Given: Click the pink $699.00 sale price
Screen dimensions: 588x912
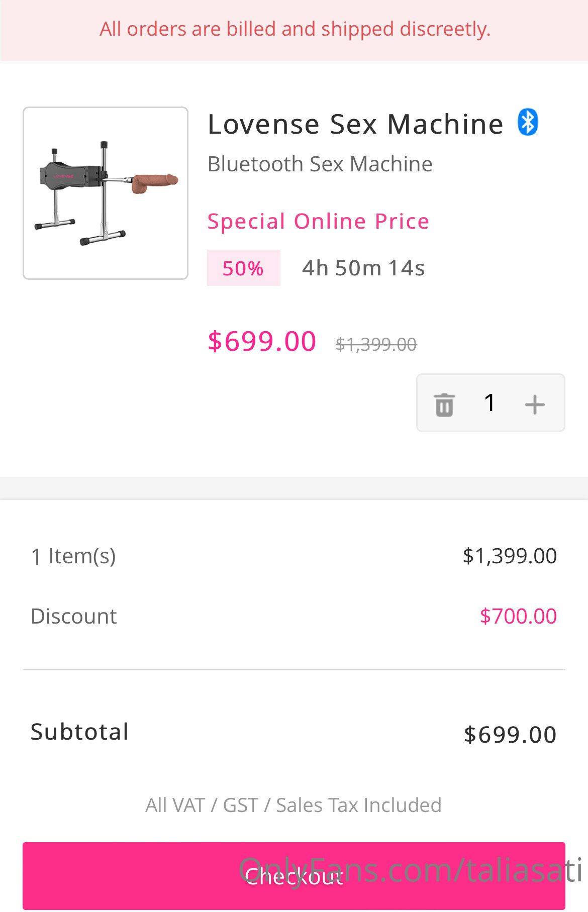Looking at the screenshot, I should point(262,341).
